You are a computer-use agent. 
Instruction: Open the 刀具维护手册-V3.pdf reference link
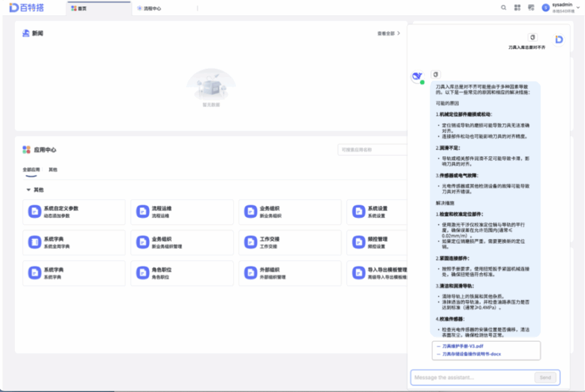click(462, 346)
